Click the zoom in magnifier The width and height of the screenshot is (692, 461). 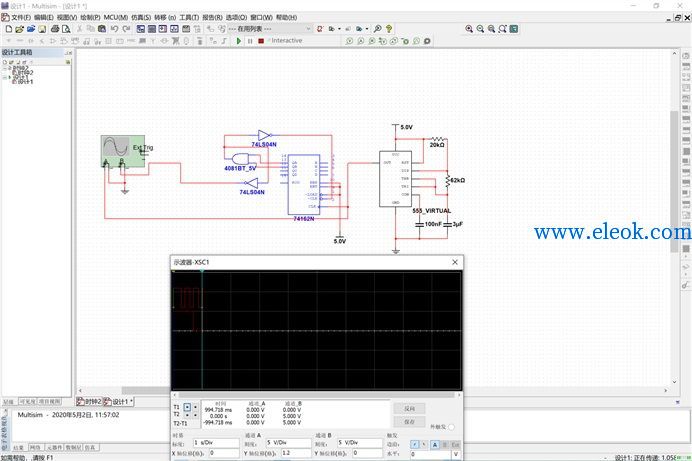[x=469, y=29]
